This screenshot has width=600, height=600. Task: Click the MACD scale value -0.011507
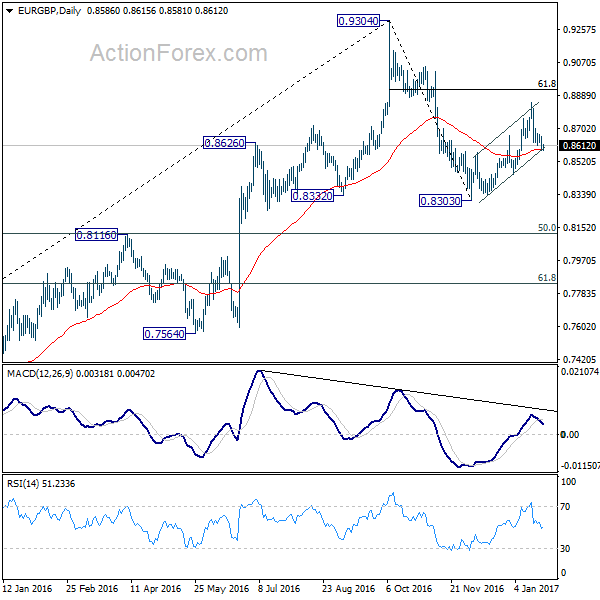(580, 466)
